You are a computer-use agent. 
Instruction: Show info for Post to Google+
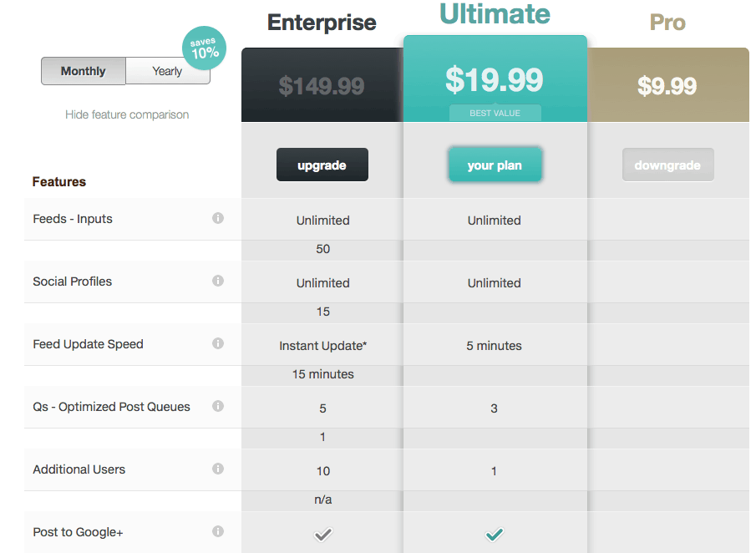pyautogui.click(x=218, y=532)
